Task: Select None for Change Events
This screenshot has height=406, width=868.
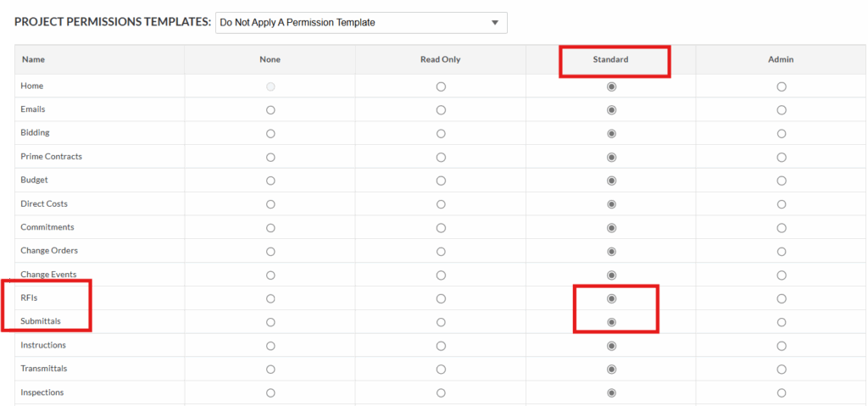Action: pyautogui.click(x=270, y=275)
